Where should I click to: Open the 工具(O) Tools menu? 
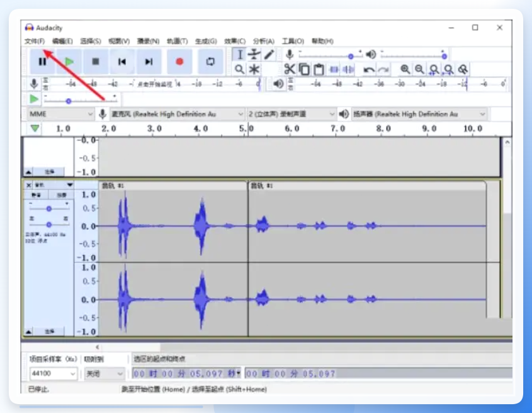click(x=293, y=41)
